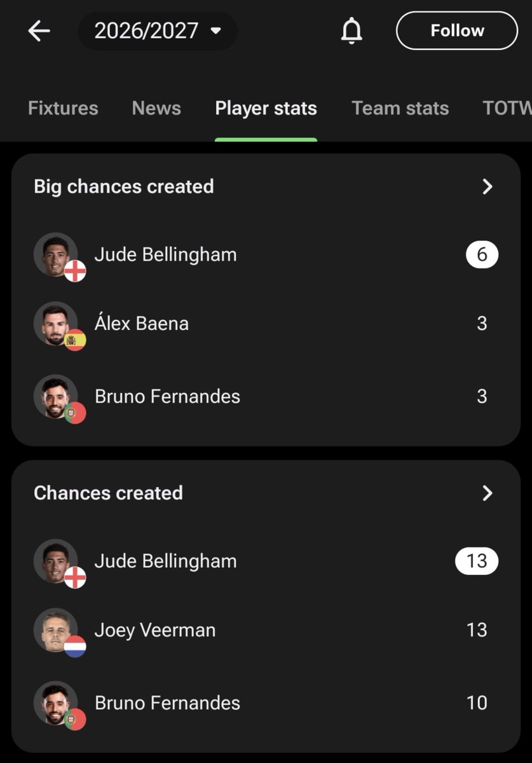Click the Follow button
The height and width of the screenshot is (763, 532).
point(457,31)
